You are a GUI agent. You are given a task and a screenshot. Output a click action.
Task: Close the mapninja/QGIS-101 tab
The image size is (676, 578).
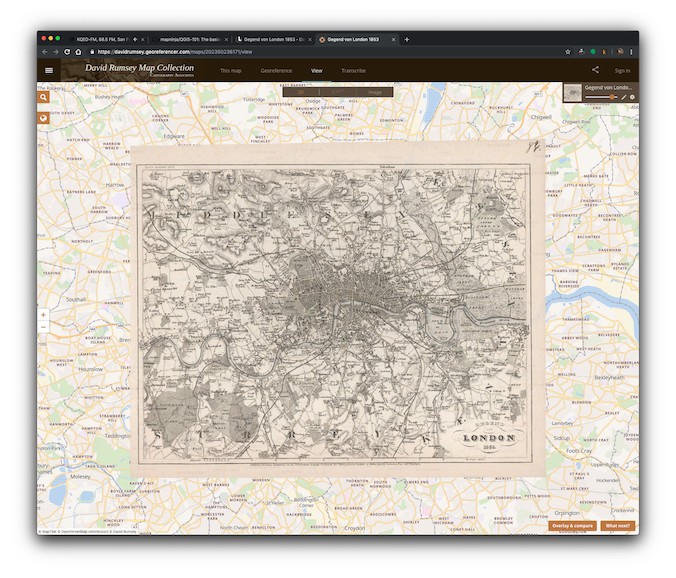point(226,40)
